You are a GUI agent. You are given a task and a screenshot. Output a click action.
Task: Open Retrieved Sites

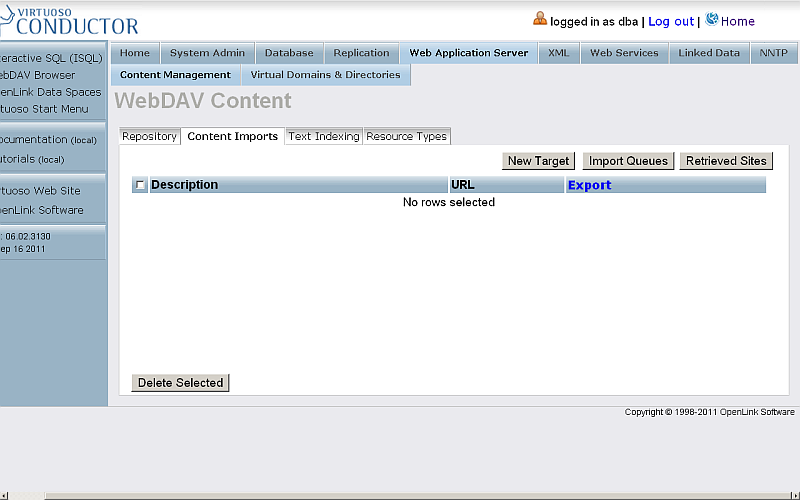tap(726, 161)
